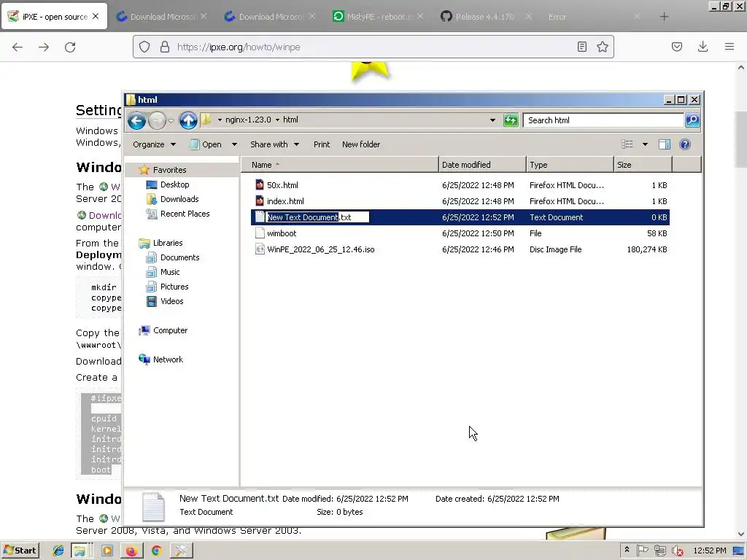The height and width of the screenshot is (560, 747).
Task: Select the wimboot file icon
Action: [260, 233]
